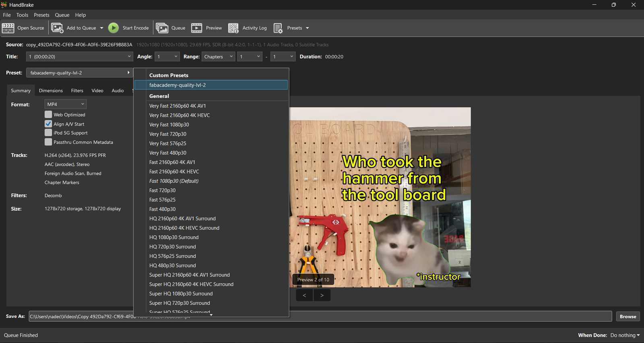Select Super HQ 1080p30 Surround preset
644x343 pixels.
coord(211,294)
